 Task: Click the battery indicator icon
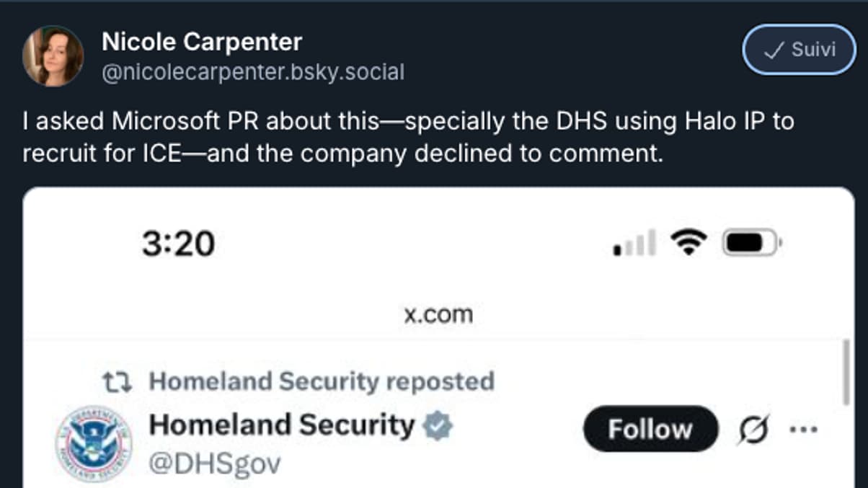[750, 243]
